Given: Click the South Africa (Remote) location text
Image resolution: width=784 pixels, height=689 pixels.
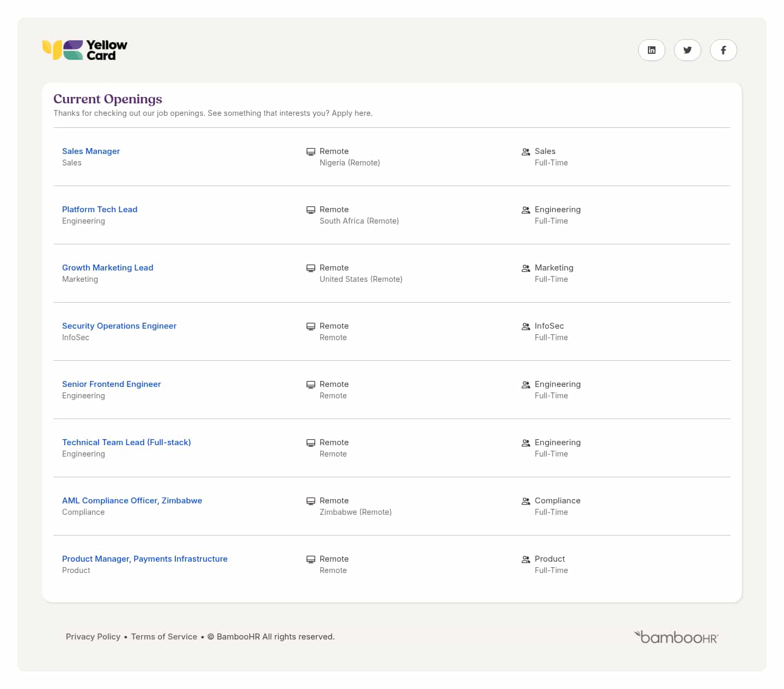Looking at the screenshot, I should pos(359,221).
